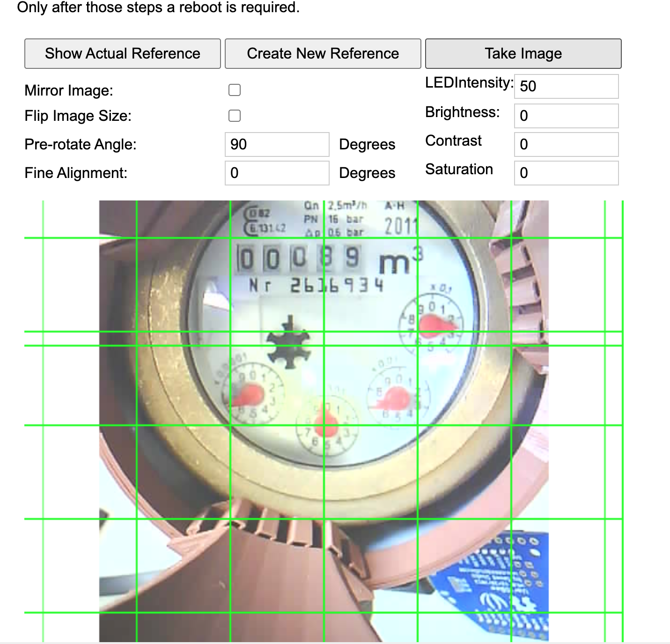
Task: Select the LEDIntensity input field
Action: 566,86
